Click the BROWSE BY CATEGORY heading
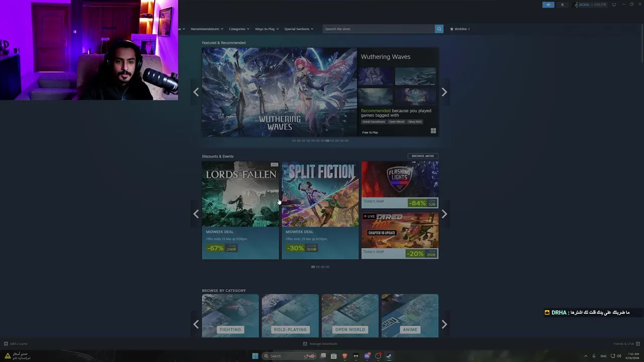The width and height of the screenshot is (644, 362). 224,291
